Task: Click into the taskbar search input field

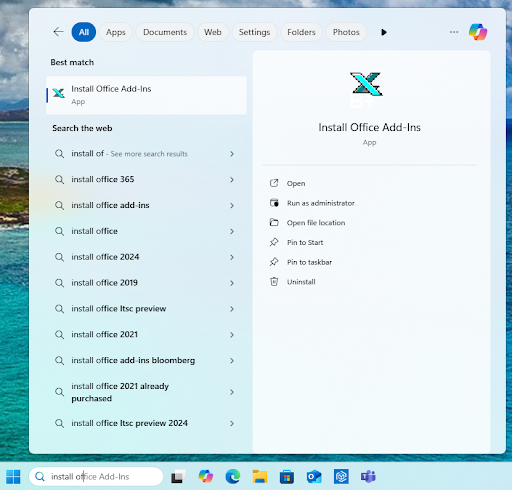Action: click(96, 477)
